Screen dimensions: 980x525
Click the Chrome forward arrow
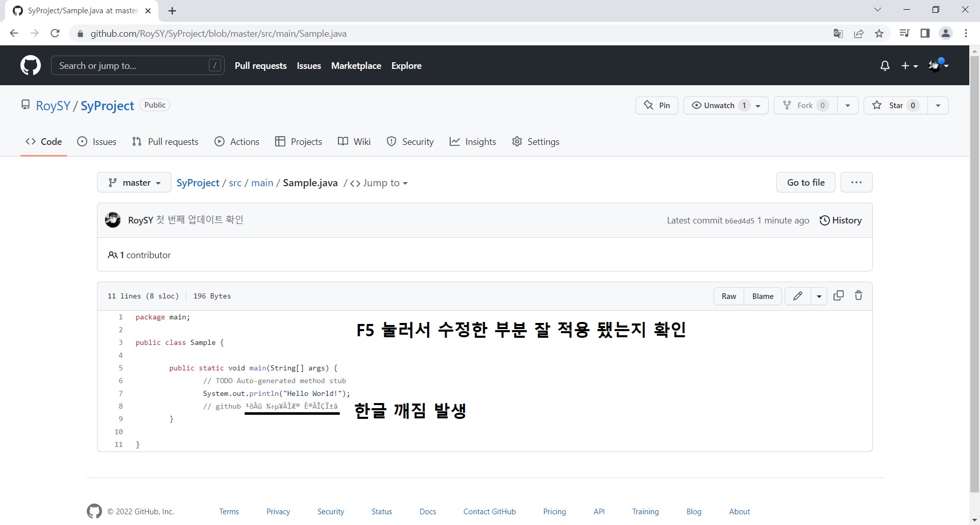click(x=34, y=34)
